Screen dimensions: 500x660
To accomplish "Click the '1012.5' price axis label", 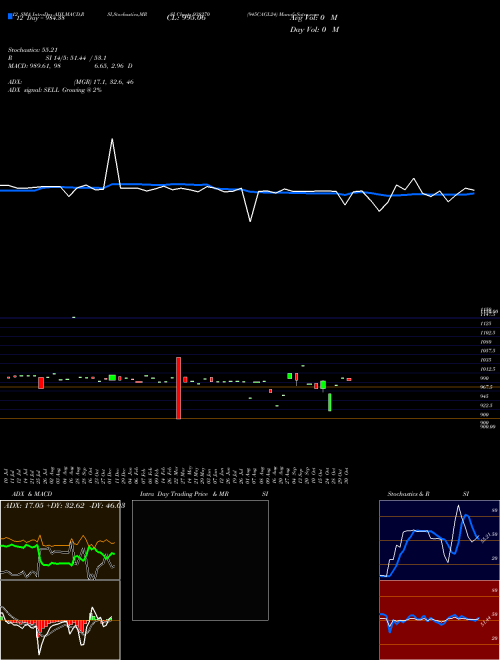I will (x=488, y=368).
